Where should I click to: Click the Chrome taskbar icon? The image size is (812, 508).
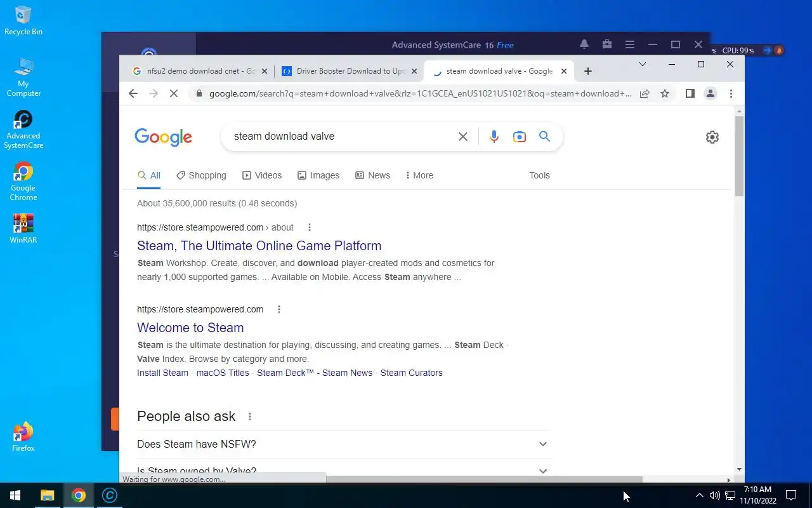(x=79, y=495)
